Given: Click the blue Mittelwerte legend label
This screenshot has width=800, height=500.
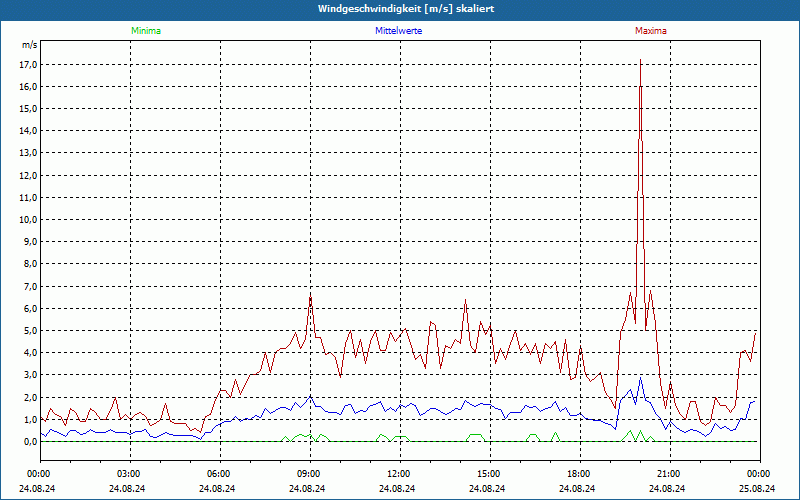Looking at the screenshot, I should (398, 31).
